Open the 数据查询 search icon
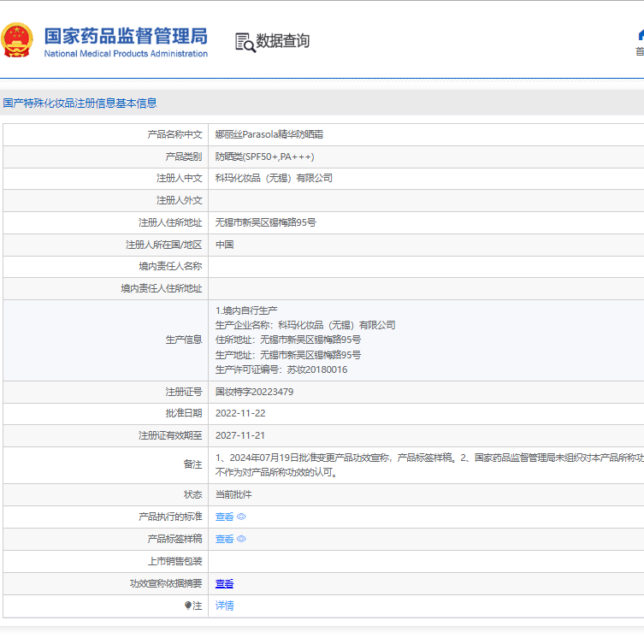Screen dimensions: 644x644 click(245, 42)
